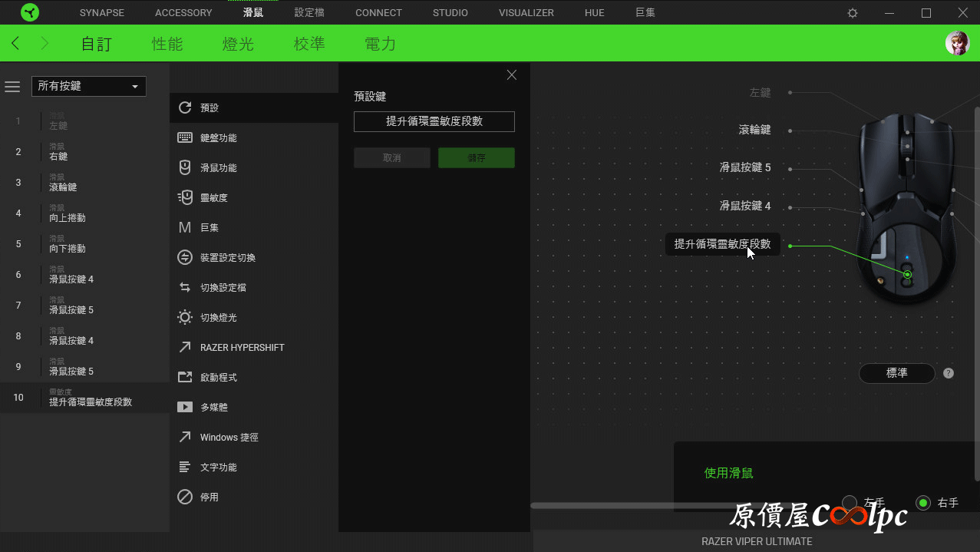
Task: Choose the 切換設定檔 category
Action: (254, 287)
